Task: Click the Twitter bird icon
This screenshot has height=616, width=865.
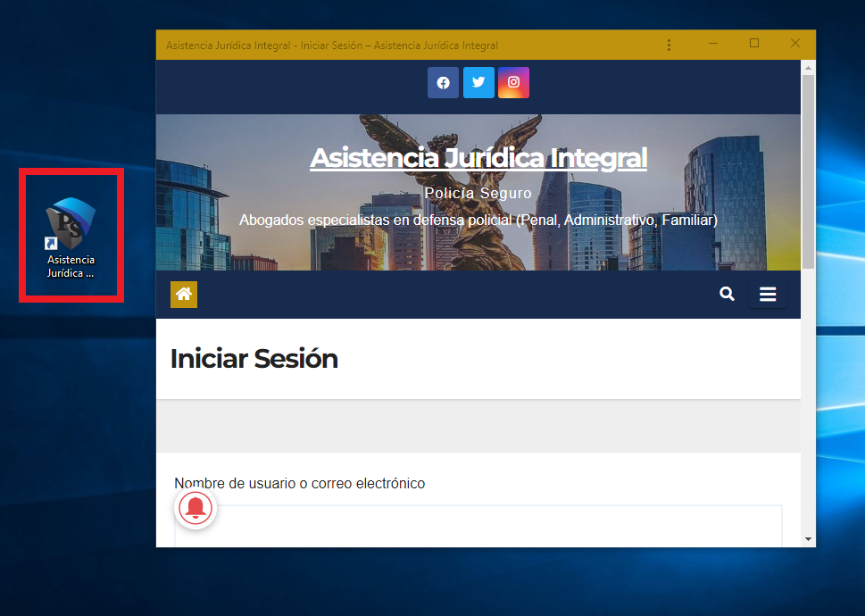Action: pyautogui.click(x=478, y=83)
